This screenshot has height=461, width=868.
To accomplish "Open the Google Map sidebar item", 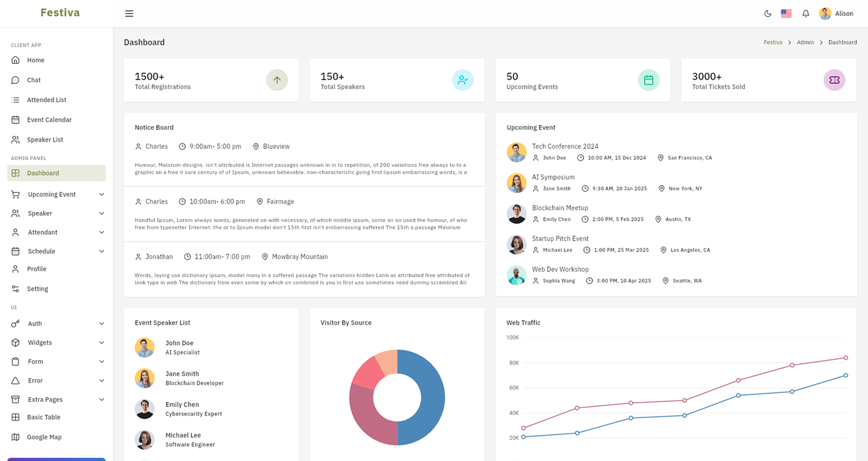I will [x=44, y=437].
